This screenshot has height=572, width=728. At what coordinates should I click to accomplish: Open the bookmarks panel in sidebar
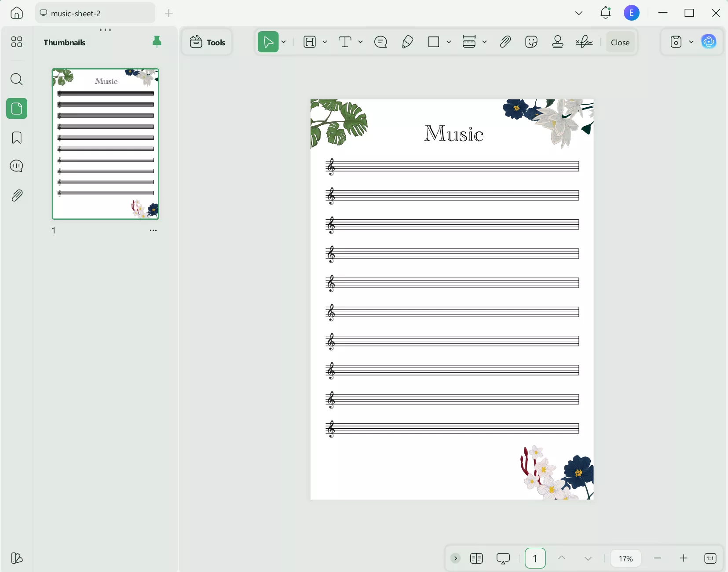pos(17,138)
